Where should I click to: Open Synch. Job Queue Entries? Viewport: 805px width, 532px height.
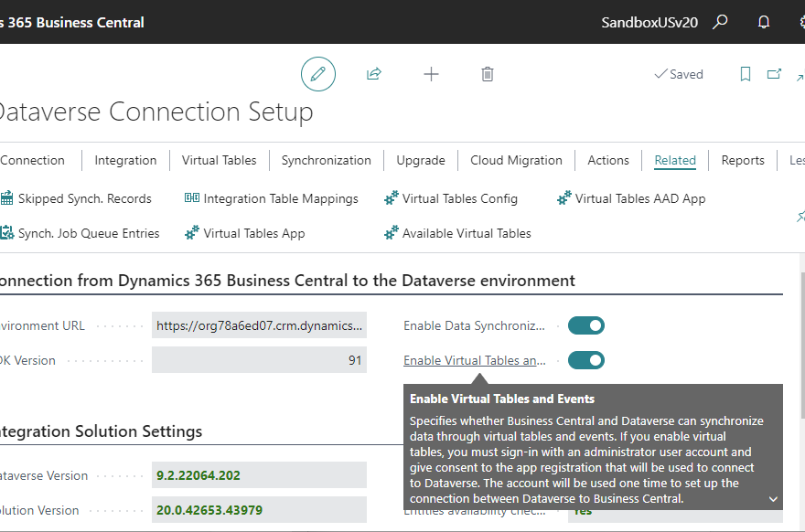click(89, 233)
